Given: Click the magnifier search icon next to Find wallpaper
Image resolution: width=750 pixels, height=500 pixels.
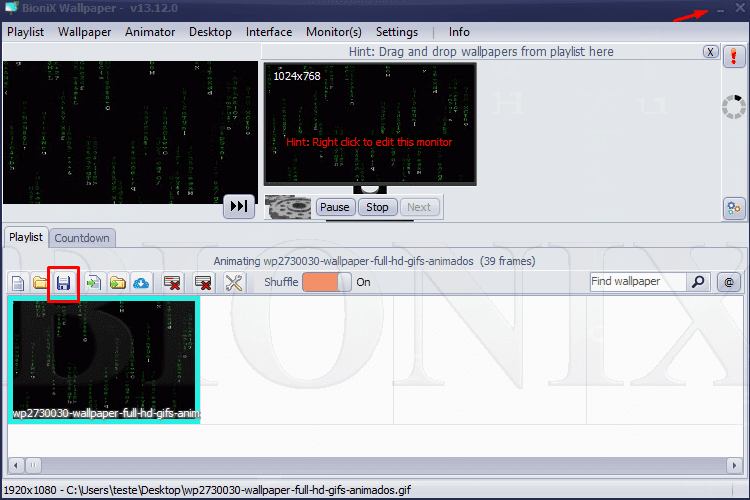Looking at the screenshot, I should coord(698,282).
